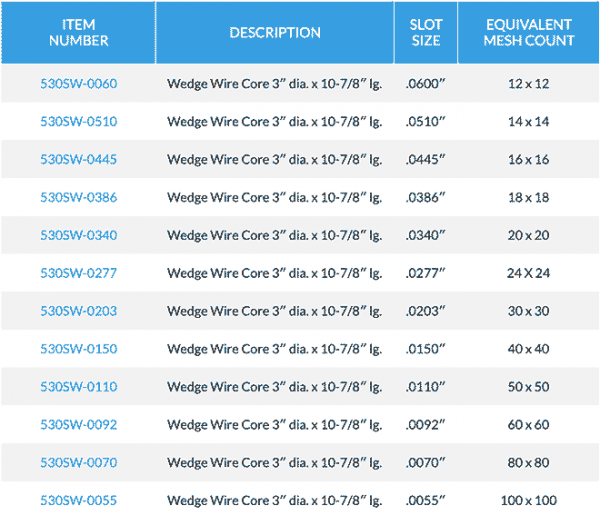This screenshot has width=600, height=525.
Task: Open product 530SW-0203
Action: (x=78, y=311)
